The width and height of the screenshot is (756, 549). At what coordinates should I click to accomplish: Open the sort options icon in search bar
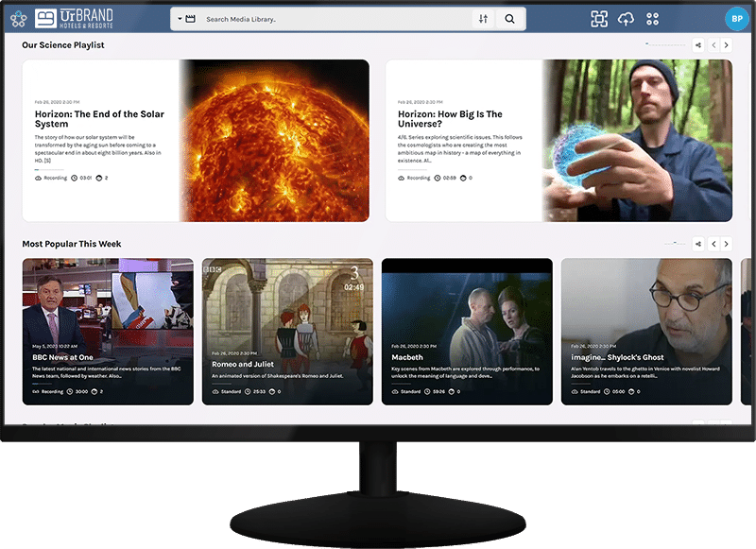(483, 19)
